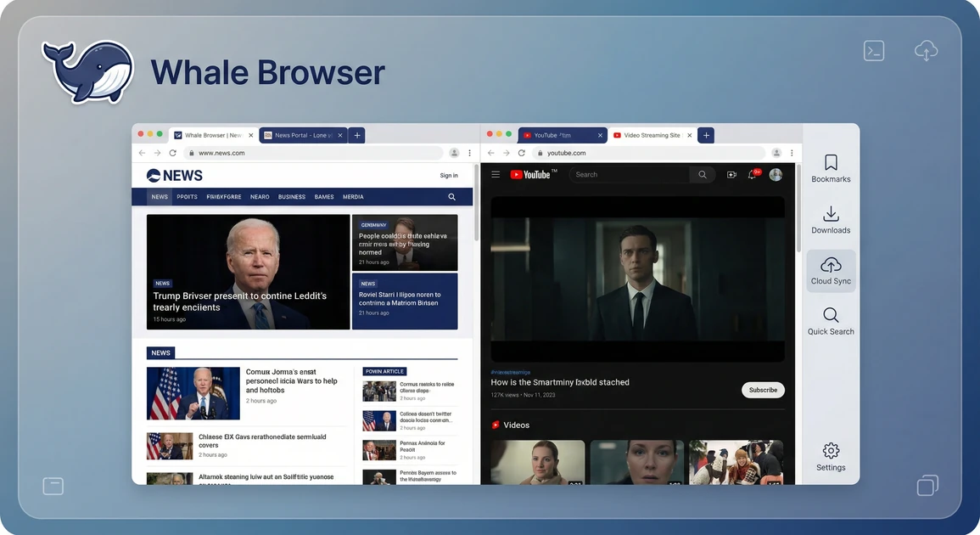
Task: Click the back arrow in the YouTube window
Action: pos(490,153)
